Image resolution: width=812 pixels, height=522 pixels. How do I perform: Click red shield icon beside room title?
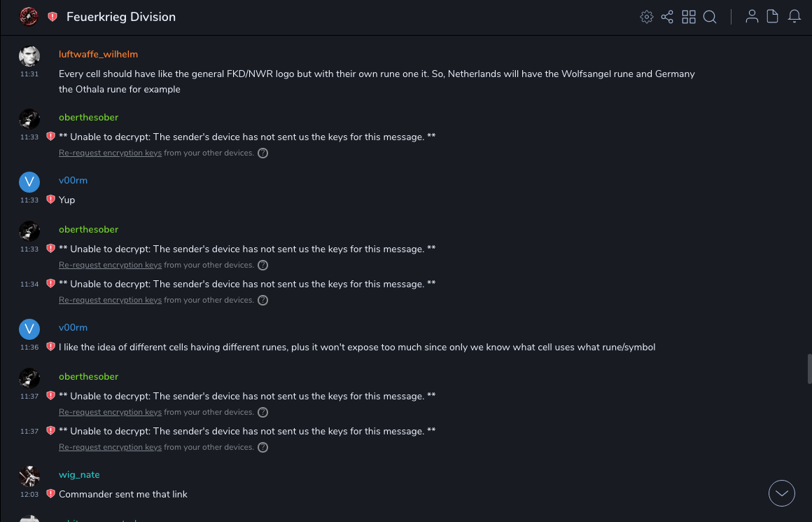(x=52, y=17)
